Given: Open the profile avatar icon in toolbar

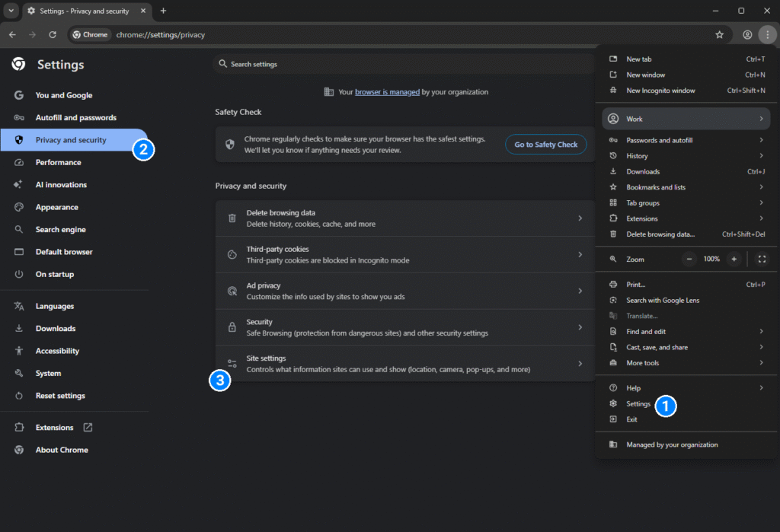Looking at the screenshot, I should [747, 35].
